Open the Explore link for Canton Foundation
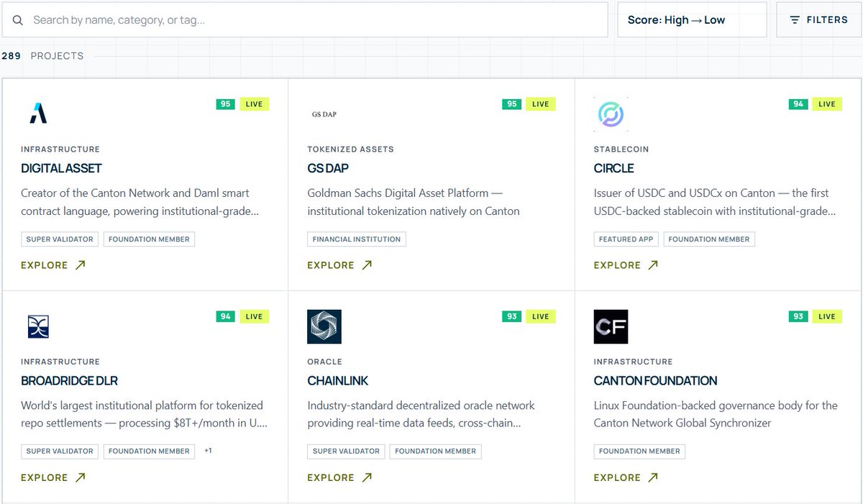Image resolution: width=863 pixels, height=504 pixels. tap(626, 477)
